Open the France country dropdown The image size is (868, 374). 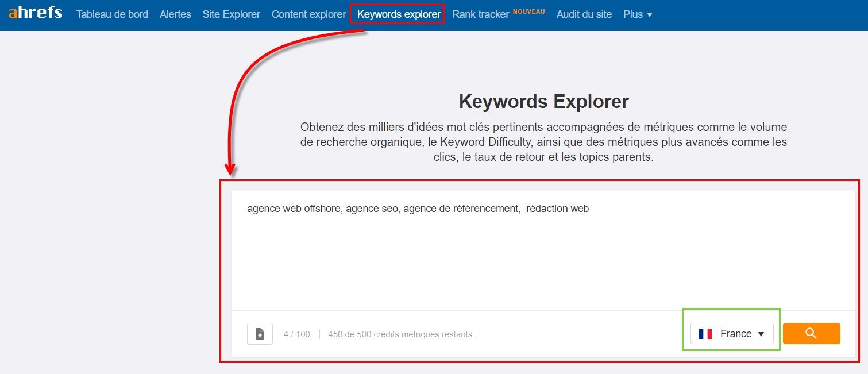tap(732, 334)
